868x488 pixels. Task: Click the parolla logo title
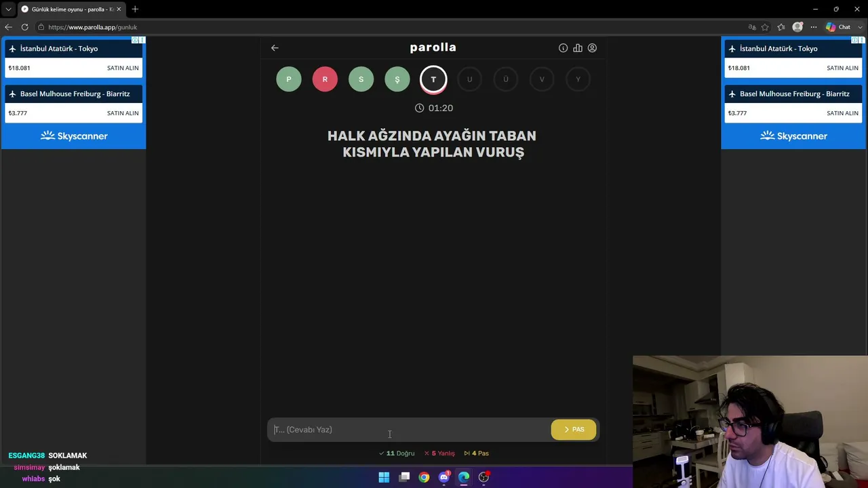coord(433,47)
